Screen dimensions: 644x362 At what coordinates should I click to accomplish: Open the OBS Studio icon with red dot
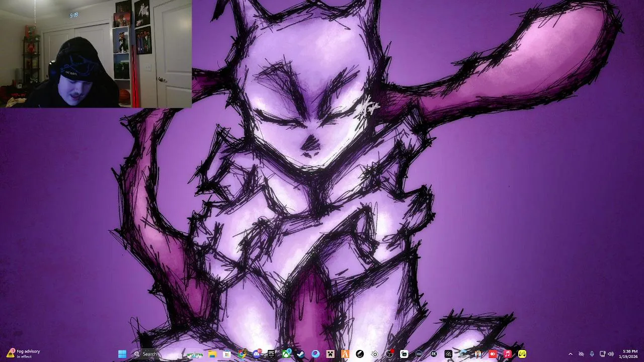(x=390, y=354)
